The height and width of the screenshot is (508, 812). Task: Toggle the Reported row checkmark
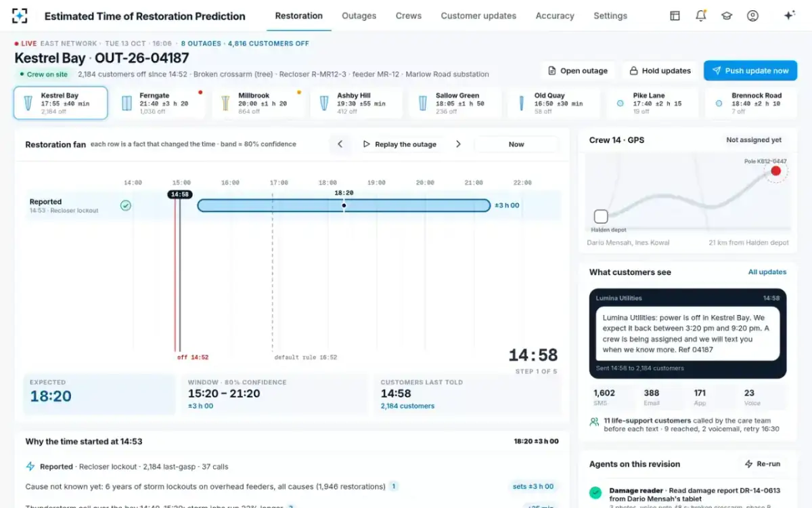126,205
